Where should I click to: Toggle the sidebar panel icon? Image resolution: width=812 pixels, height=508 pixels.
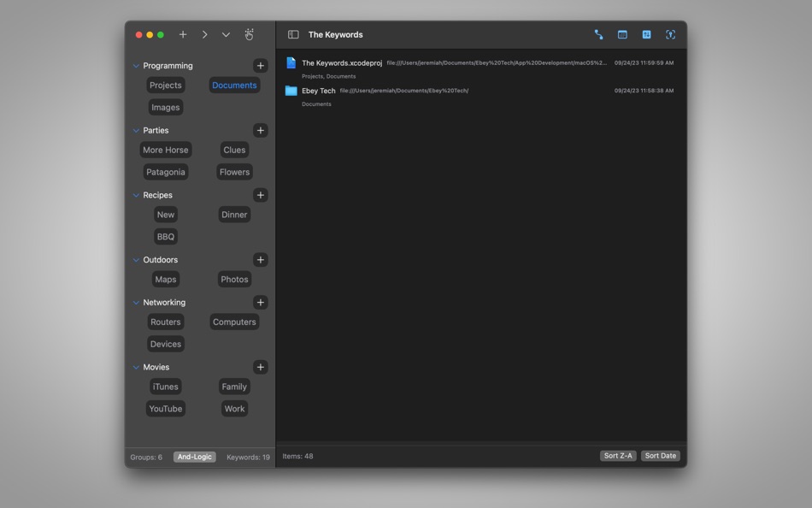(x=293, y=34)
